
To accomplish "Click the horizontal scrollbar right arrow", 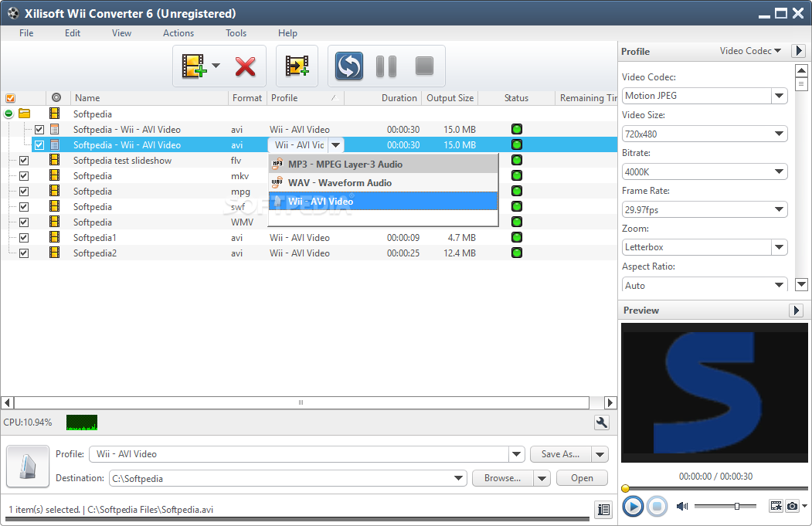I will point(610,402).
